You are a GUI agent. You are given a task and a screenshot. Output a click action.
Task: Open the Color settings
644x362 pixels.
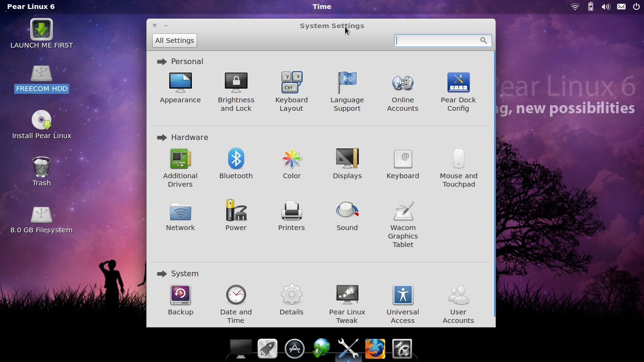291,164
